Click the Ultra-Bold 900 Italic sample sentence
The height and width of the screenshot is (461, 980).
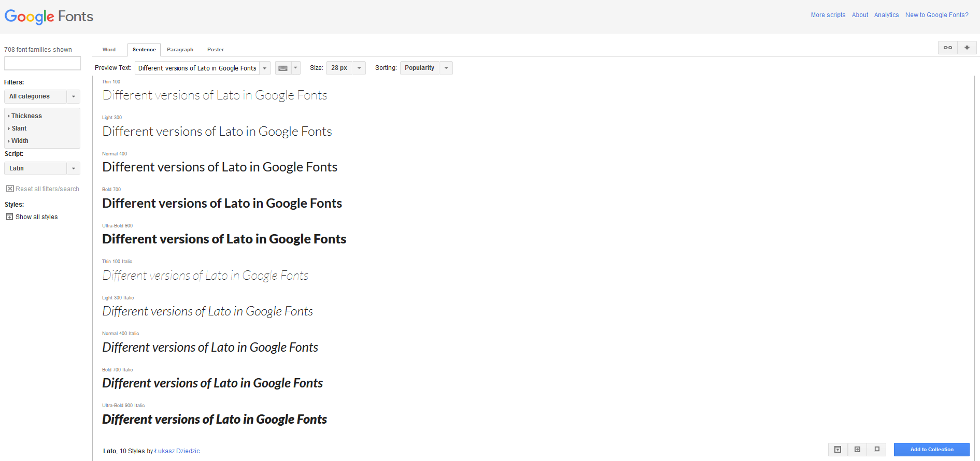(x=215, y=420)
